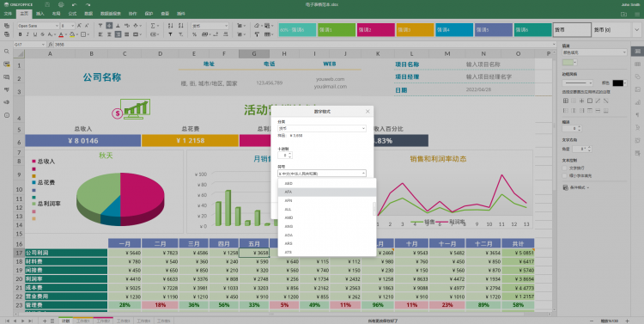Viewport: 644px width, 324px height.
Task: Open chart settings icon in right sidebar
Action: (x=637, y=102)
